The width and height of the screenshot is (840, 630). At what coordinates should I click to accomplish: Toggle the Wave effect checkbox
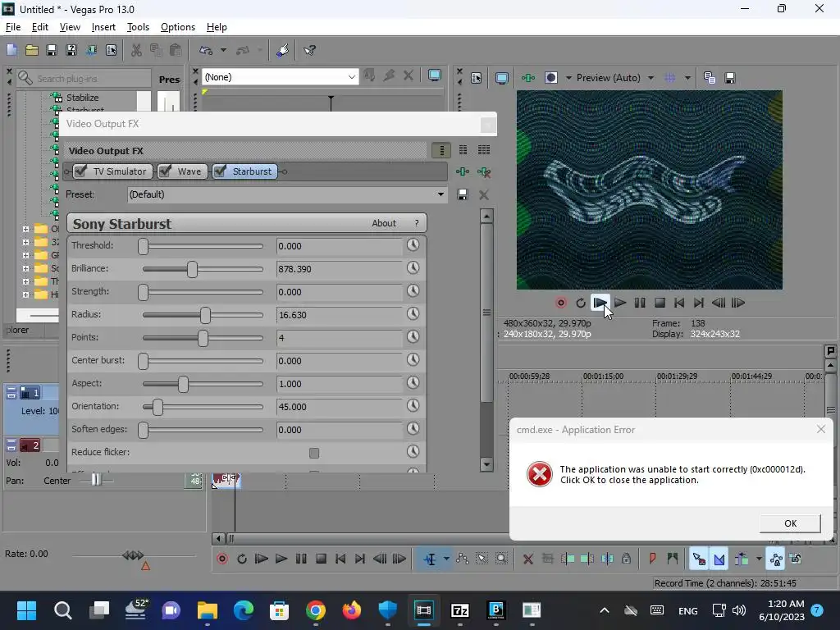166,171
